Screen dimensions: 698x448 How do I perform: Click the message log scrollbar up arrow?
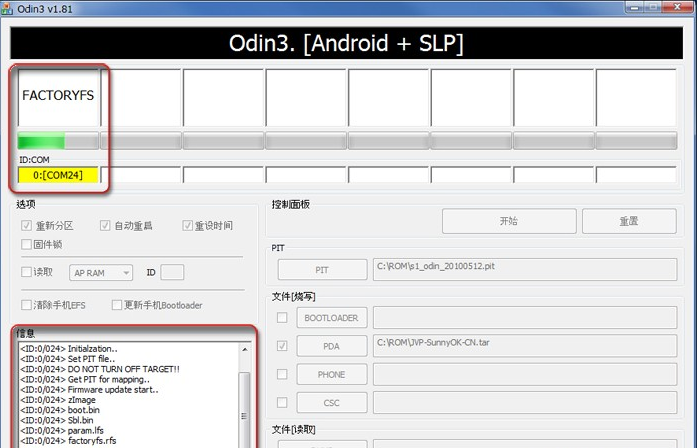pyautogui.click(x=245, y=350)
